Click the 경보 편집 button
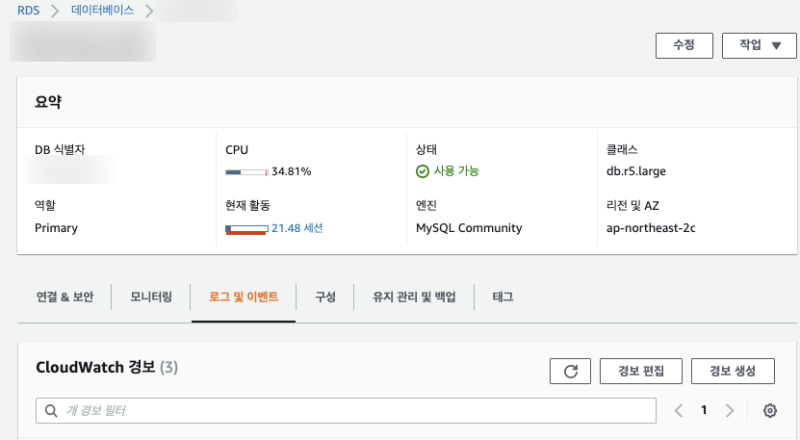Screen dimensions: 800x440 click(x=641, y=371)
